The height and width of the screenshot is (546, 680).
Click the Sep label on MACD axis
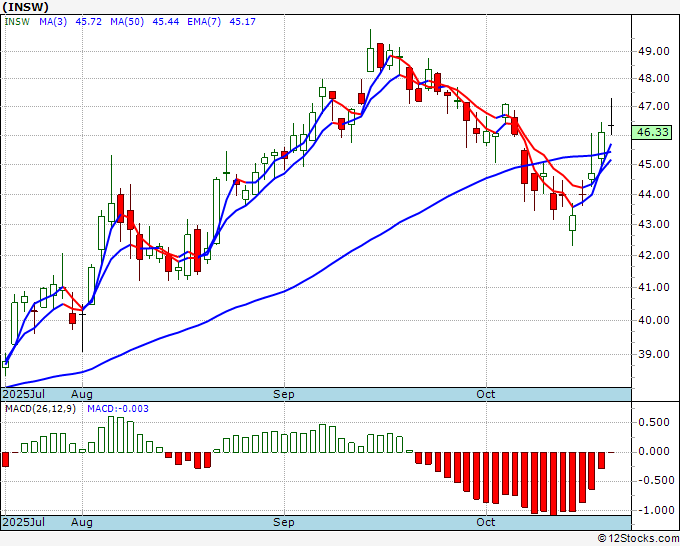point(284,522)
